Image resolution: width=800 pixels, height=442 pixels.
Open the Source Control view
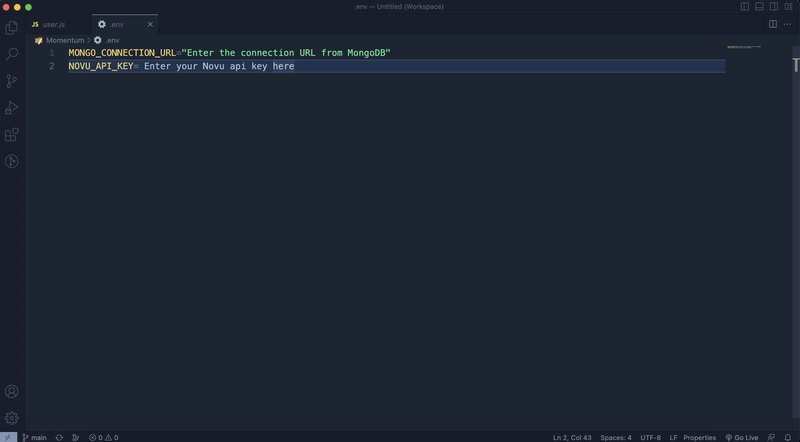11,81
